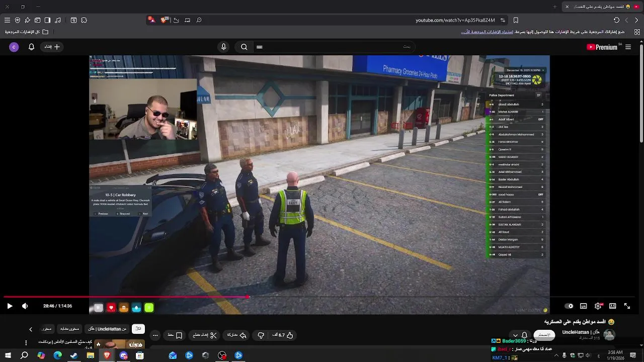Viewport: 644px width, 362px height.
Task: Open All Bookmarks folder in bookmarks bar
Action: tap(26, 32)
